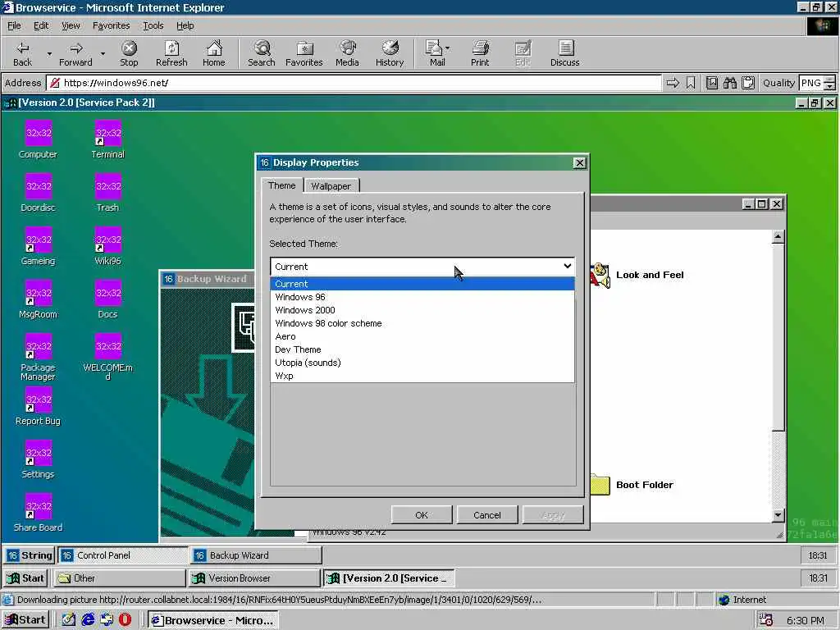The height and width of the screenshot is (630, 840).
Task: Open the Terminal desktop shortcut
Action: (108, 139)
